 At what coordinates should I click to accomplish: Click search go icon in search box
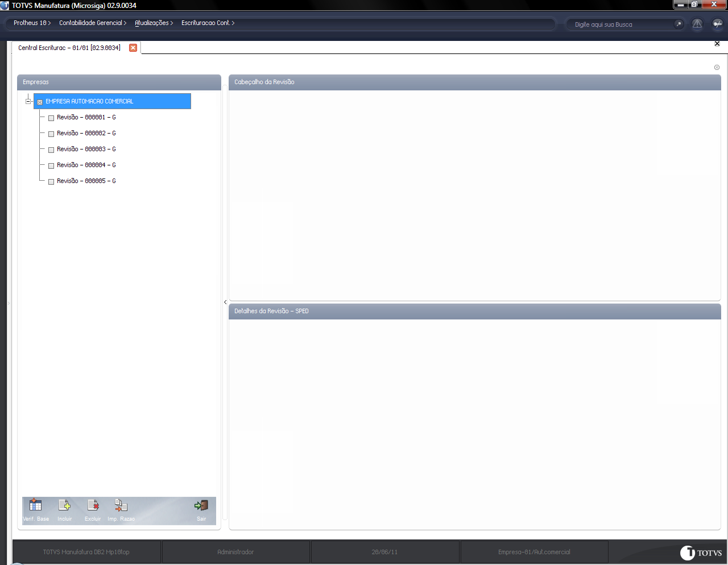click(678, 24)
